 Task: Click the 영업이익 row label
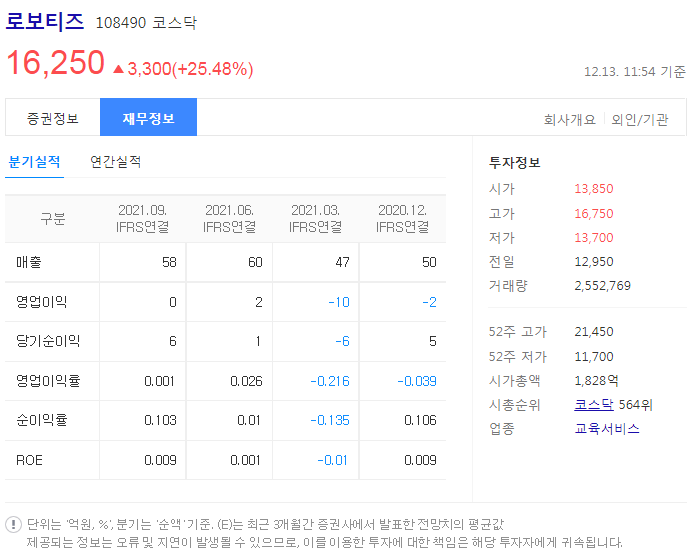(x=42, y=302)
